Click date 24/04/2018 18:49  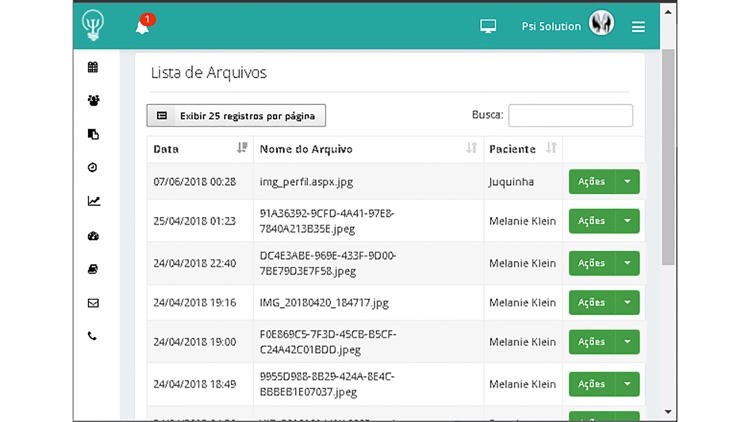tap(195, 384)
